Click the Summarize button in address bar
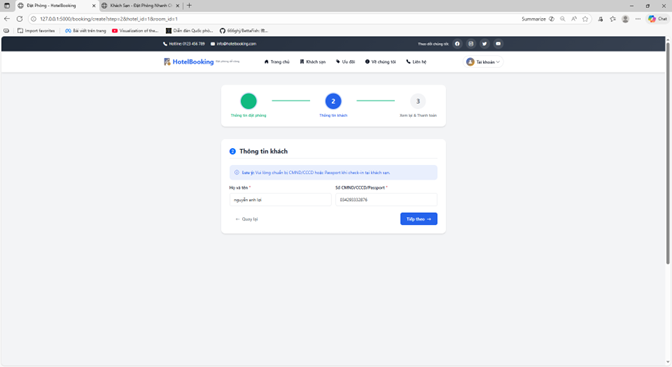 point(537,19)
